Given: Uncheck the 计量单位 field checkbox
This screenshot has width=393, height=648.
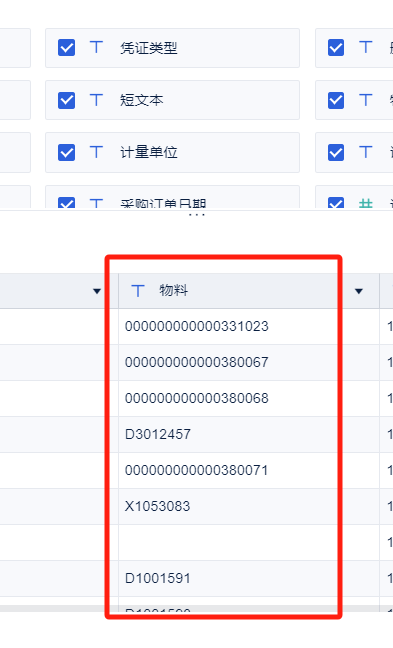Looking at the screenshot, I should coord(66,152).
